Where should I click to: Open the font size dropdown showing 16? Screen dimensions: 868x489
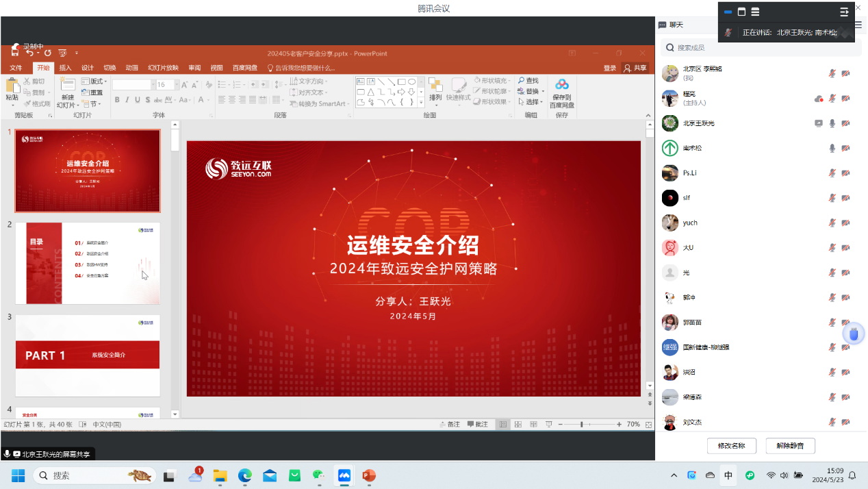pyautogui.click(x=177, y=85)
